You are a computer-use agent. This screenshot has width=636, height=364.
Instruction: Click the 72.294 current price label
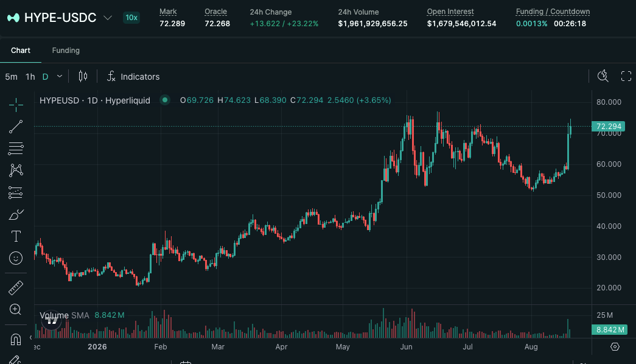point(609,126)
